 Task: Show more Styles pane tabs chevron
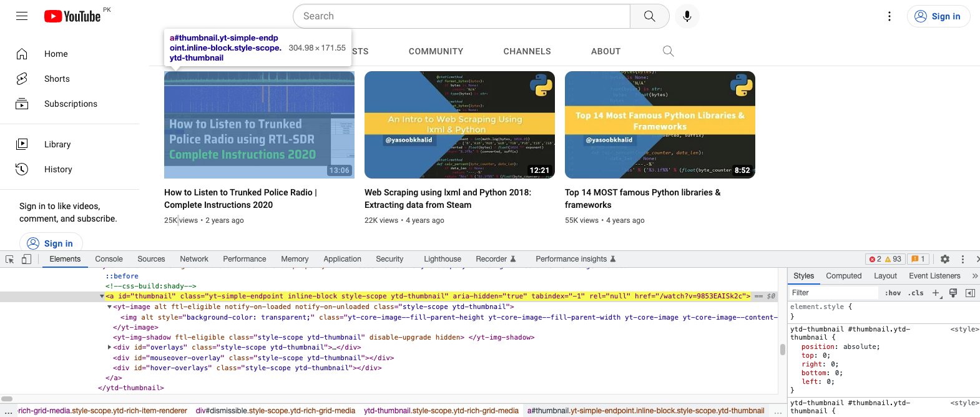(974, 276)
